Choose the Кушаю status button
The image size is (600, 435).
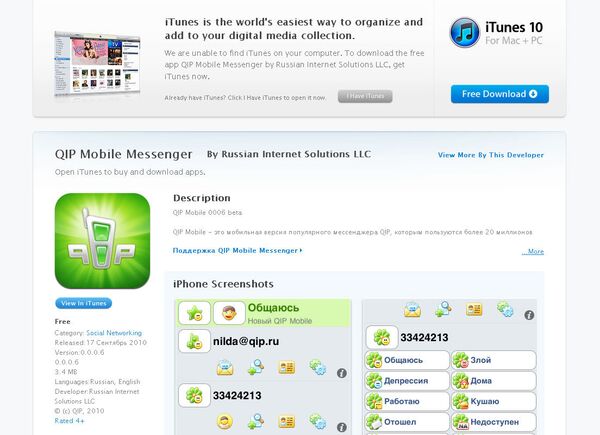click(494, 401)
